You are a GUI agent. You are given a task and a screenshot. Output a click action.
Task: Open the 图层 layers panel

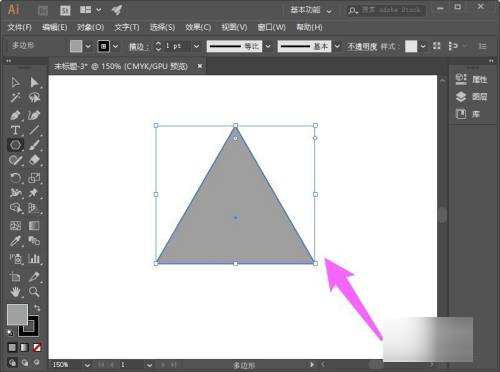point(471,97)
